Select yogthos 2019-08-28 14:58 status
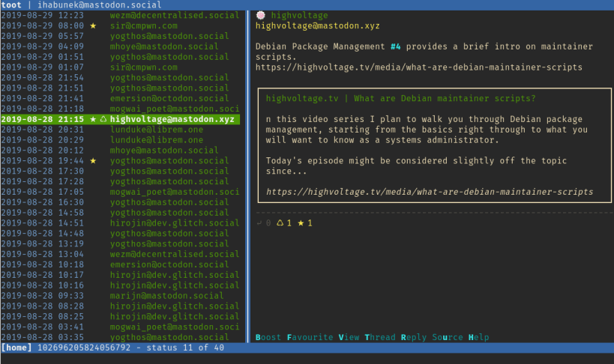 (120, 213)
